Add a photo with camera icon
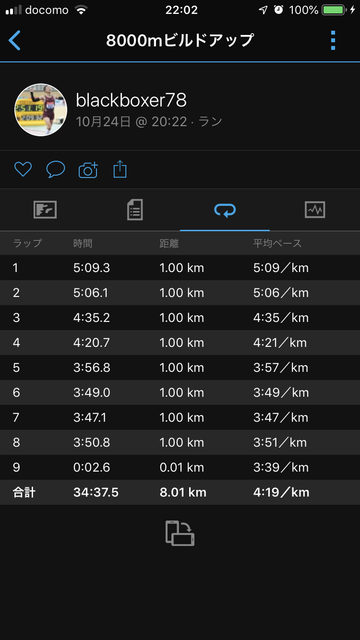360x640 pixels. click(88, 170)
